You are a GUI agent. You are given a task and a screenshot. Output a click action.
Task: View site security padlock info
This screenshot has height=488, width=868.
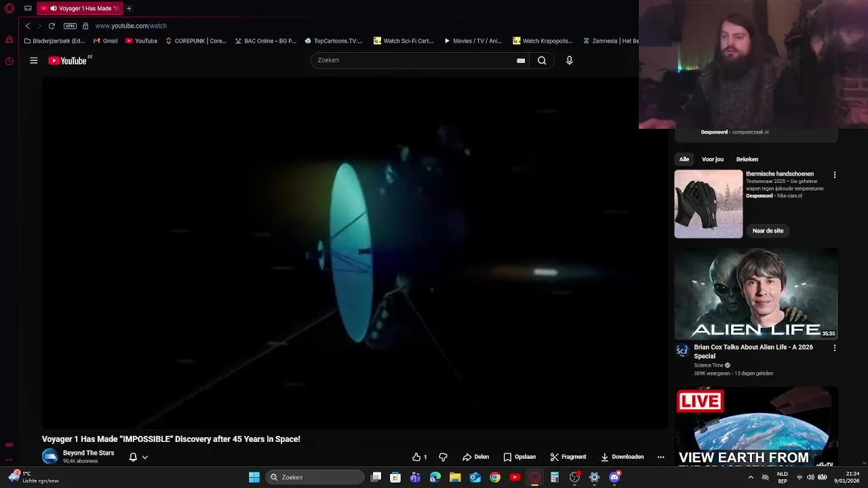pyautogui.click(x=85, y=26)
